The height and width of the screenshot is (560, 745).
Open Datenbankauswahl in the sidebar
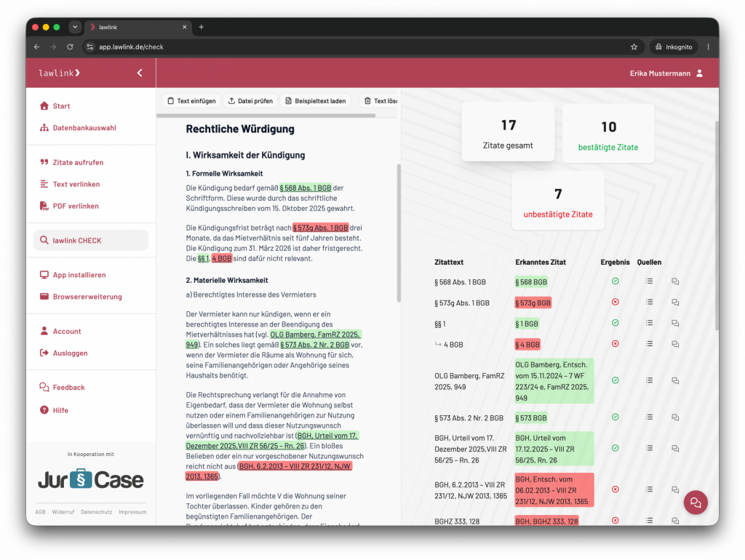(79, 128)
